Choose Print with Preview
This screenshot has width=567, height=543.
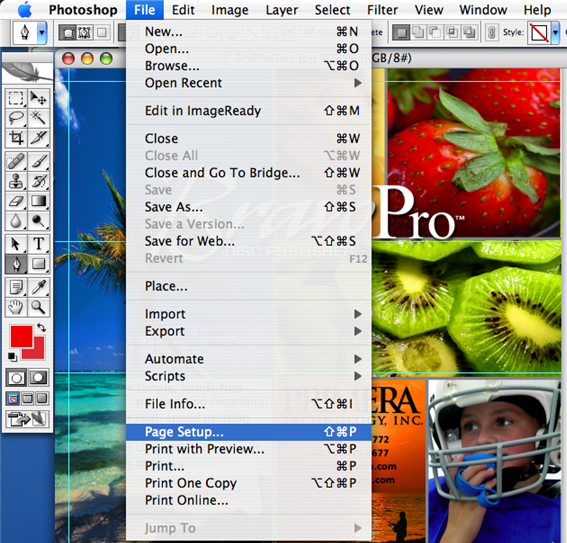pos(249,449)
